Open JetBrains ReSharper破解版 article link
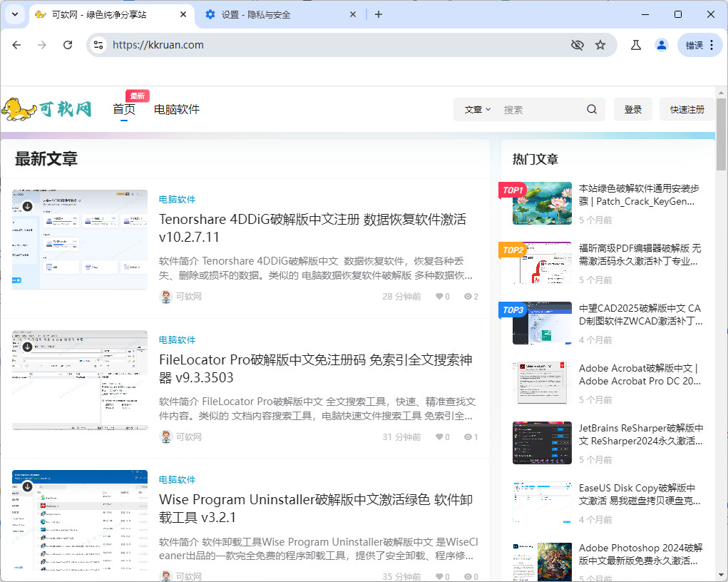 641,434
